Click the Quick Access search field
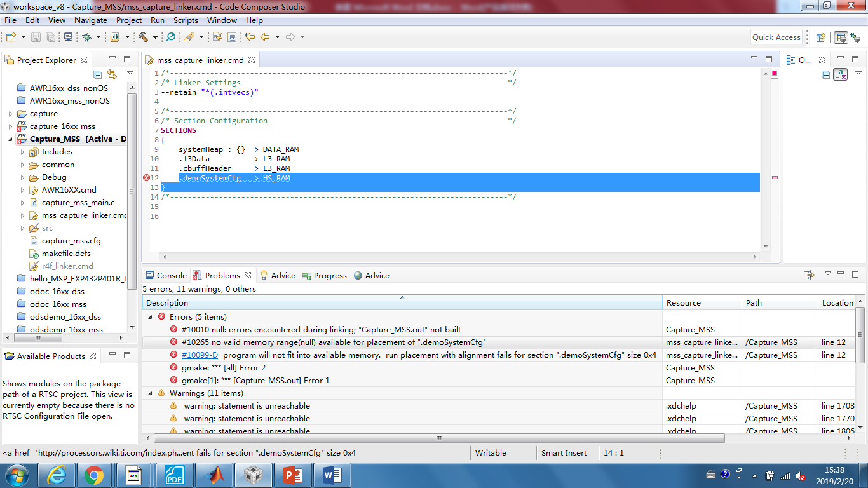868x488 pixels. click(x=776, y=37)
